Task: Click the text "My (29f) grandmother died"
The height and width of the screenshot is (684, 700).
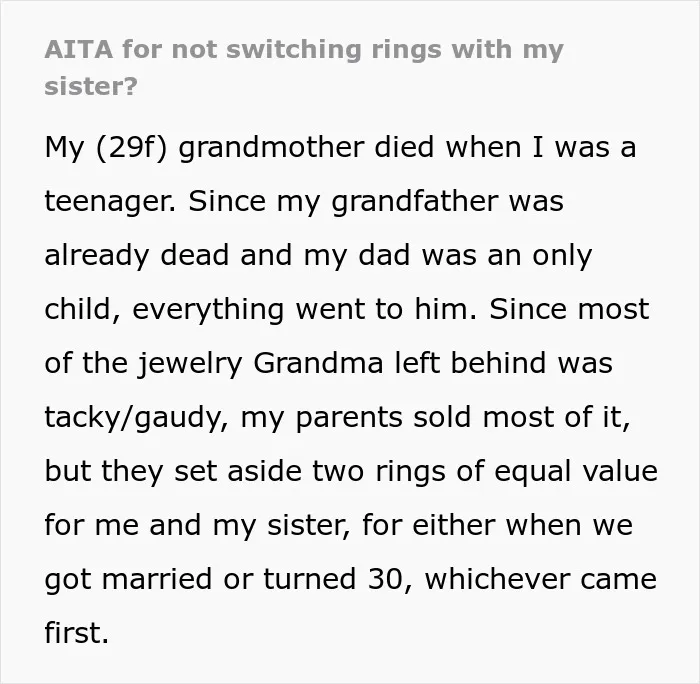Action: coord(239,148)
